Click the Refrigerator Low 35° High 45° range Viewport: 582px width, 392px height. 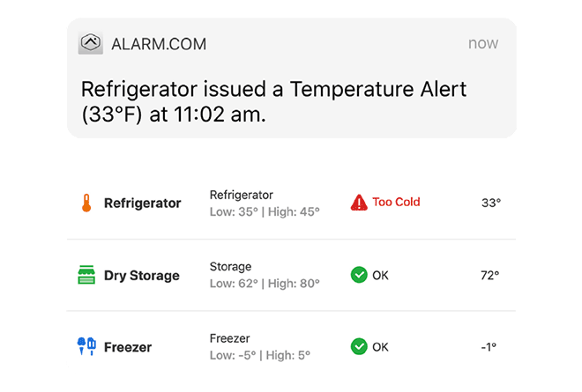click(x=265, y=211)
